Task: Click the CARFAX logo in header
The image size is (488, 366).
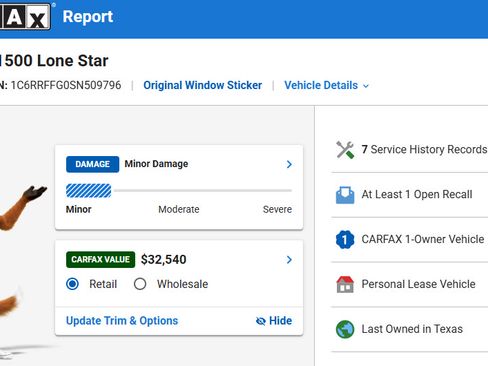Action: [x=25, y=16]
